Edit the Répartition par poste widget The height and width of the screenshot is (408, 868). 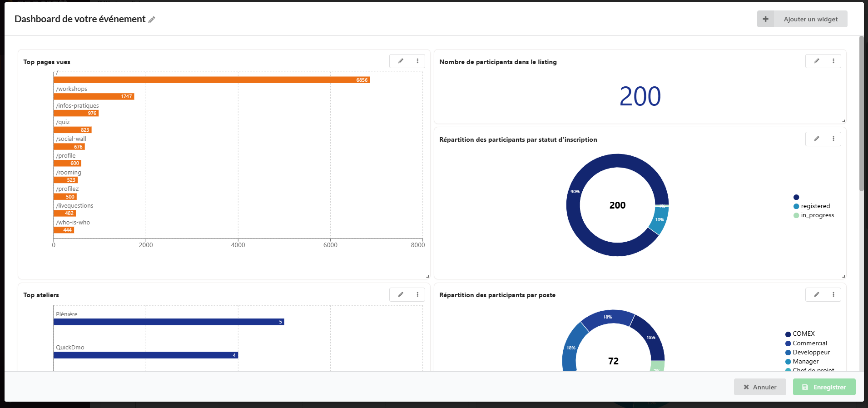click(x=816, y=294)
